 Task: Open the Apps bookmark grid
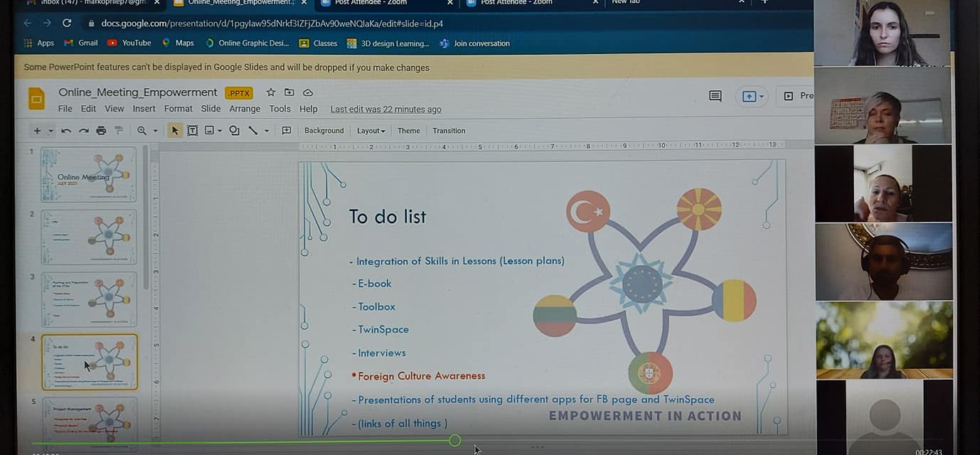[x=39, y=43]
